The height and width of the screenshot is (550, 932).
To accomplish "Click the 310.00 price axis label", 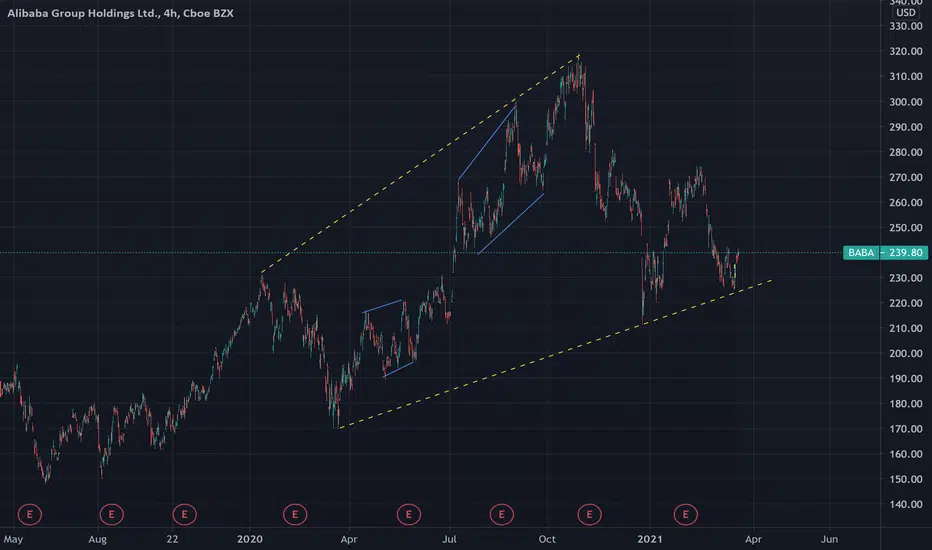I will [906, 77].
